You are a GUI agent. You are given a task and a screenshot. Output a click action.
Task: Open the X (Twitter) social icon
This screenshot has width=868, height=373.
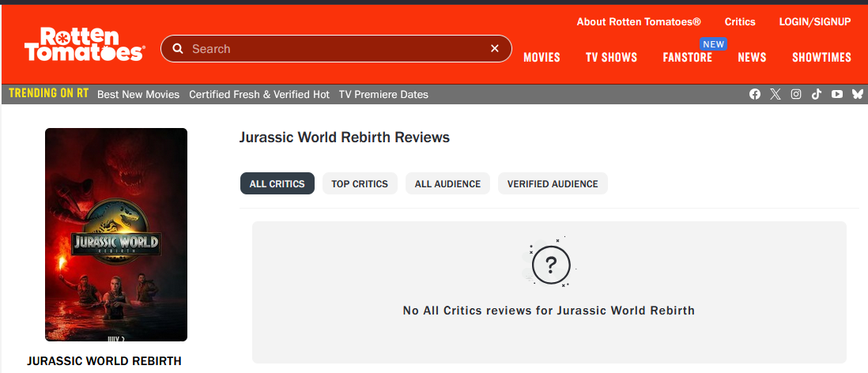776,94
